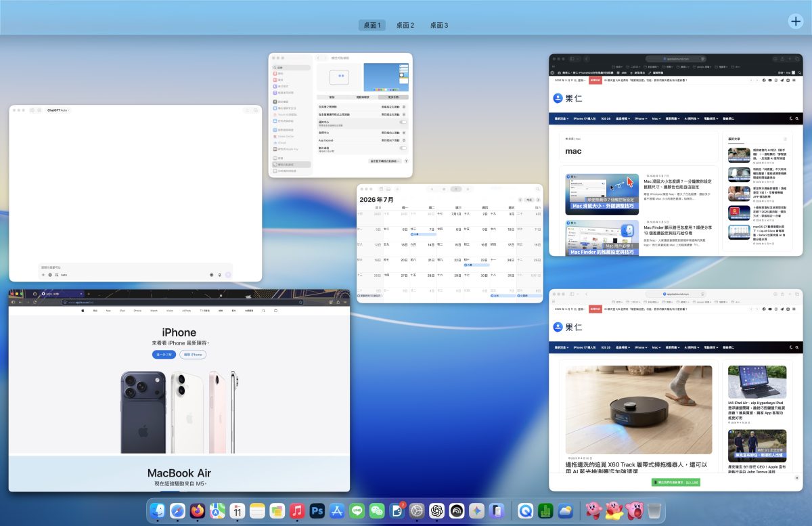The height and width of the screenshot is (526, 812).
Task: Open System Settings gear in the Dock
Action: coord(417,510)
